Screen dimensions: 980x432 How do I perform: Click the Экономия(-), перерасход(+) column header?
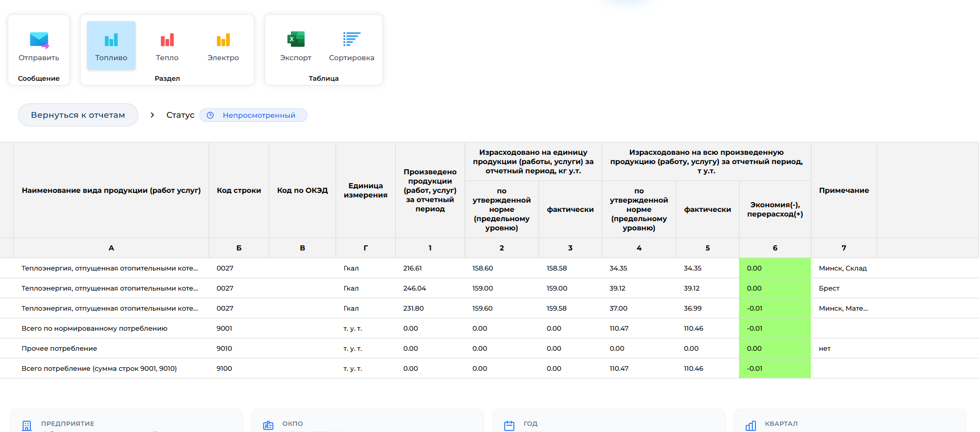pos(775,209)
